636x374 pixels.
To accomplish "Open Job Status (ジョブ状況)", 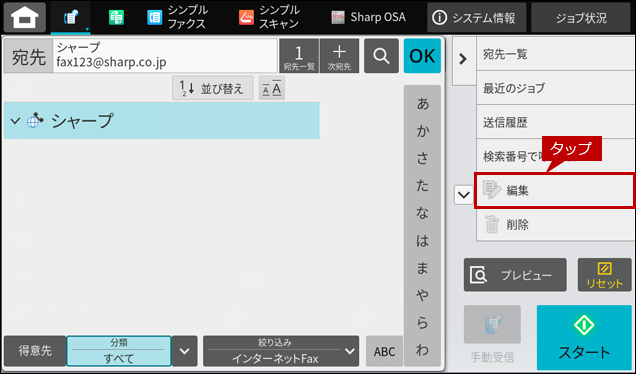I will click(581, 17).
